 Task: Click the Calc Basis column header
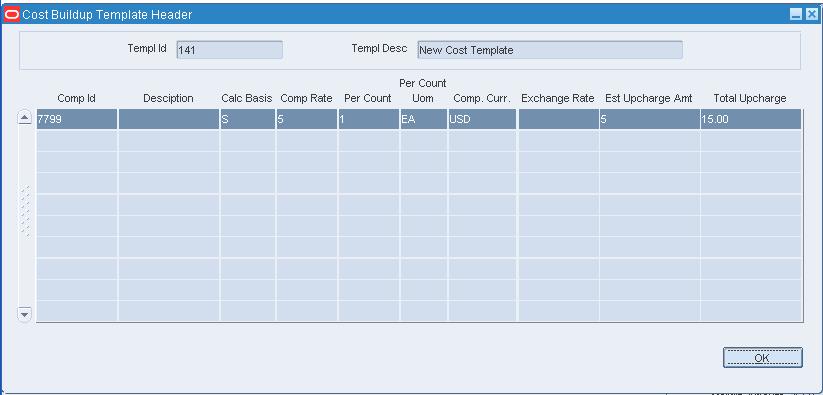coord(247,98)
